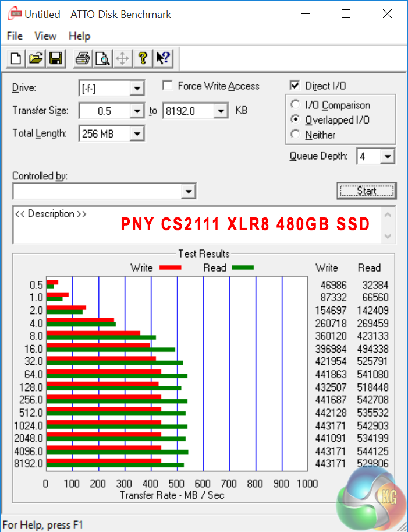The image size is (408, 532).
Task: Click description scrollbar down arrow
Action: [388, 236]
